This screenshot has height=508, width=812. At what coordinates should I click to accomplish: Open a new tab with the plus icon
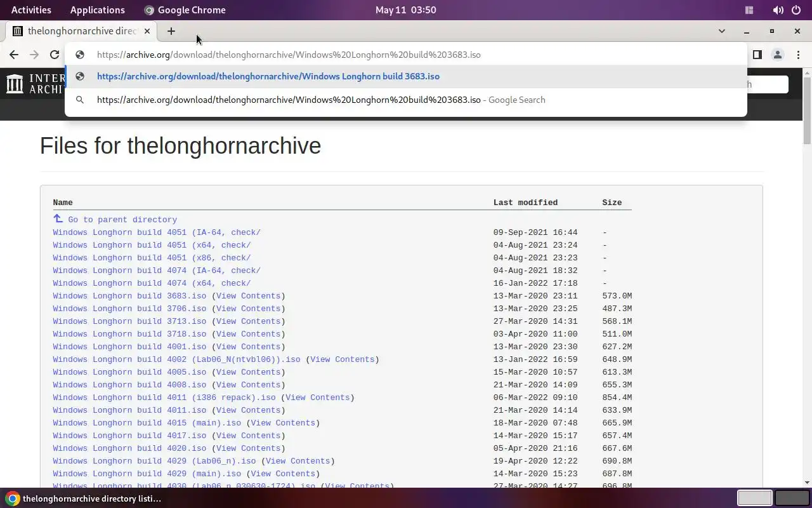pyautogui.click(x=171, y=31)
